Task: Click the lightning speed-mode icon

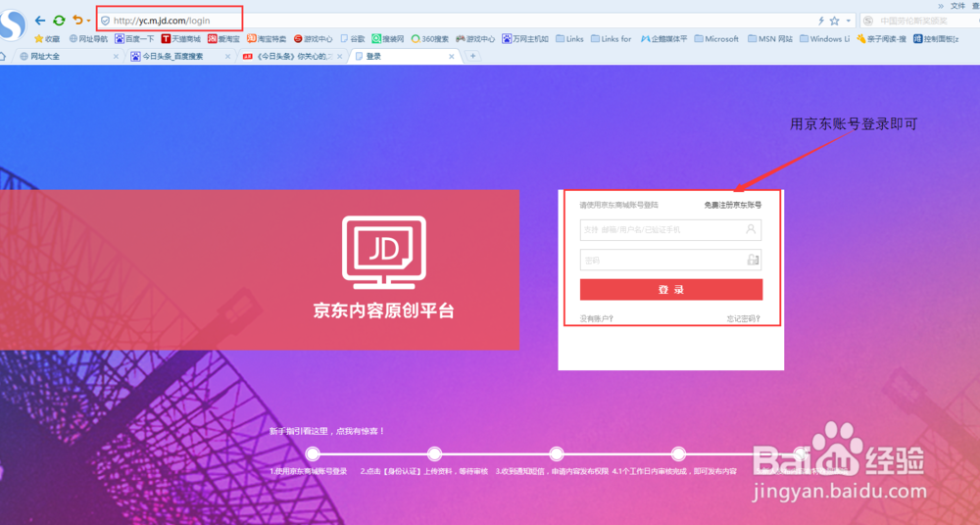Action: (821, 21)
